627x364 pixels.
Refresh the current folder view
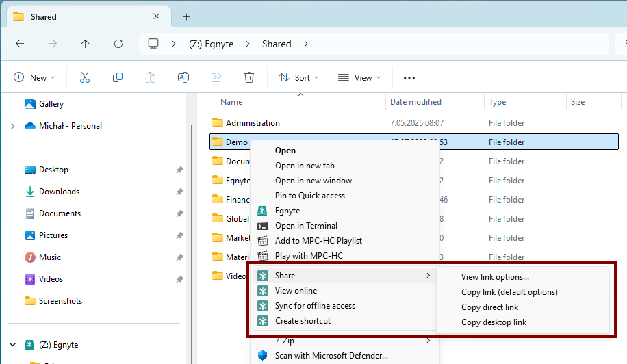point(118,44)
